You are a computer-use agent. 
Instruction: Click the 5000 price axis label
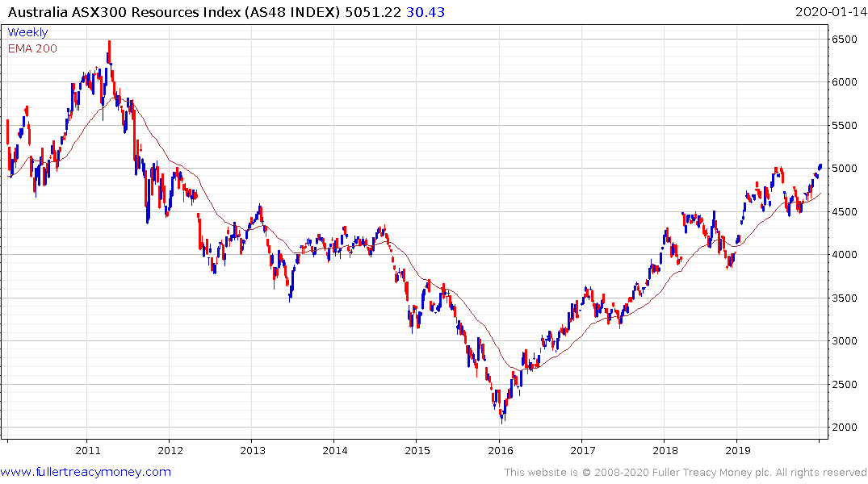coord(844,169)
